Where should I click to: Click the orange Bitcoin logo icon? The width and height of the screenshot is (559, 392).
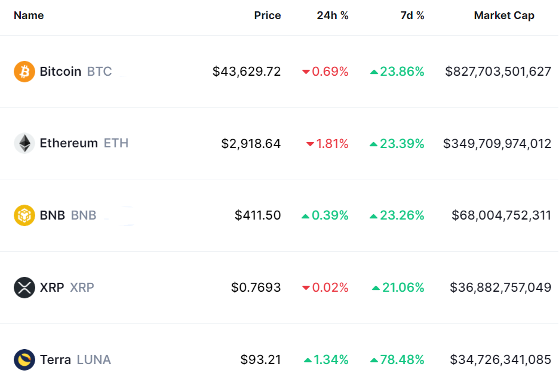[24, 72]
